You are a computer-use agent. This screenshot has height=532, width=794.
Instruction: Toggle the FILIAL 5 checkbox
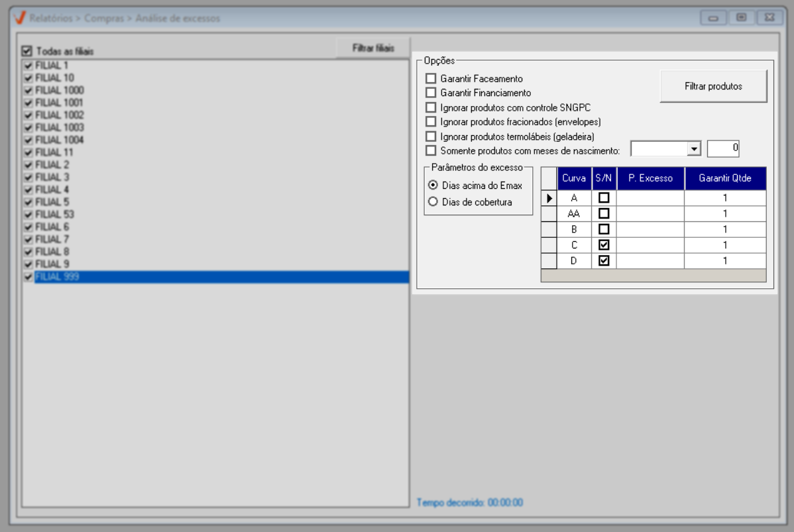[x=28, y=202]
